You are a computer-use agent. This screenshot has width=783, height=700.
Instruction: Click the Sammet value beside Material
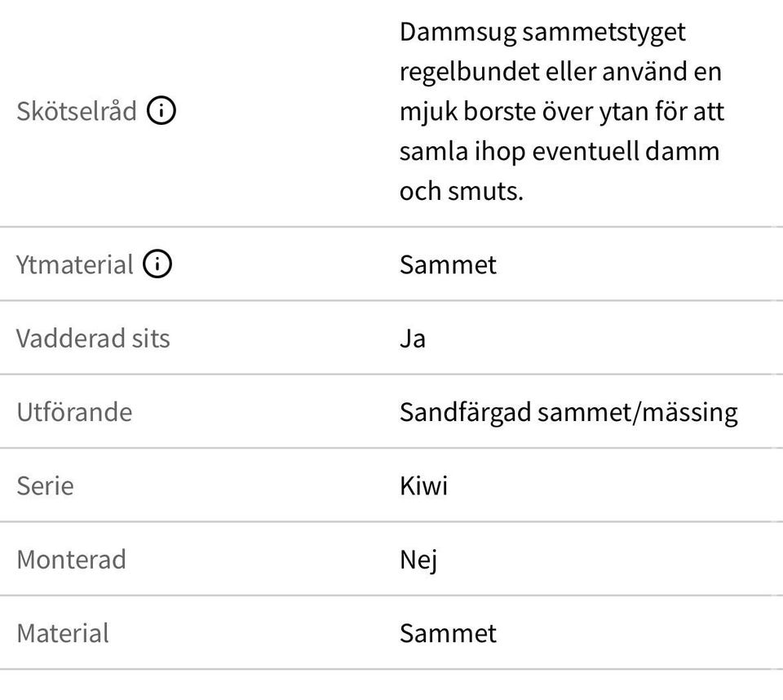[448, 634]
